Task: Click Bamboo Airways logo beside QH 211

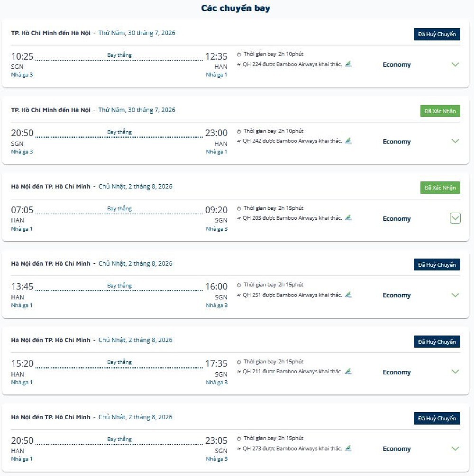Action: (x=348, y=371)
